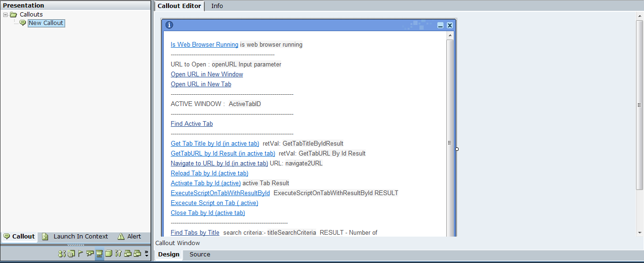Click the info icon in callout header
644x263 pixels.
169,25
